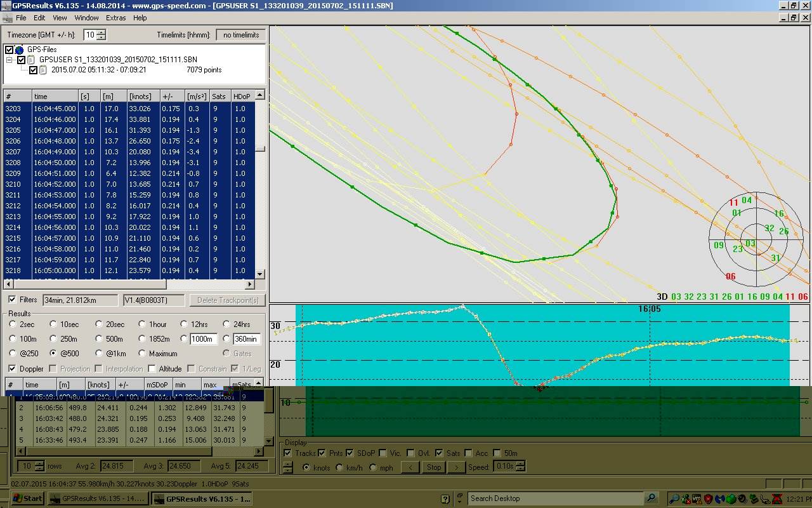This screenshot has height=508, width=812.
Task: Collapse the GPSUSER file tree node
Action: pyautogui.click(x=10, y=60)
